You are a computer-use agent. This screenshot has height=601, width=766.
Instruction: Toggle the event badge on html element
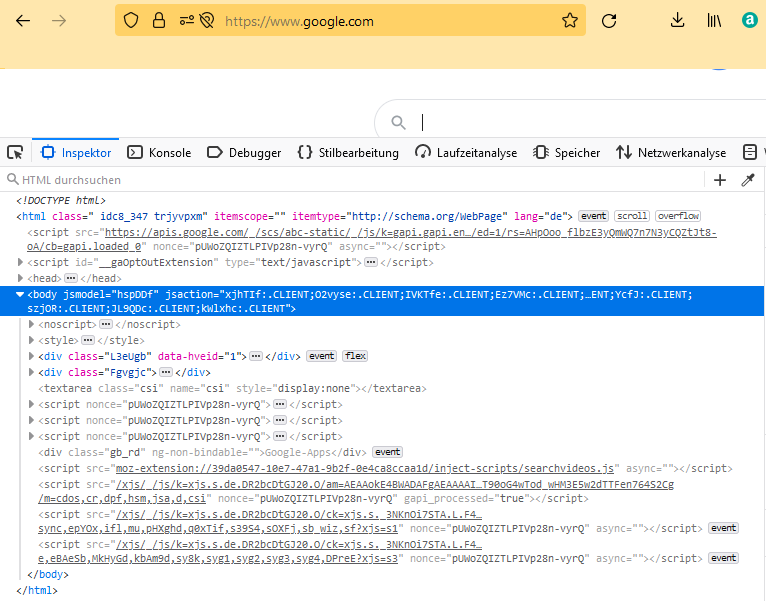(x=593, y=216)
